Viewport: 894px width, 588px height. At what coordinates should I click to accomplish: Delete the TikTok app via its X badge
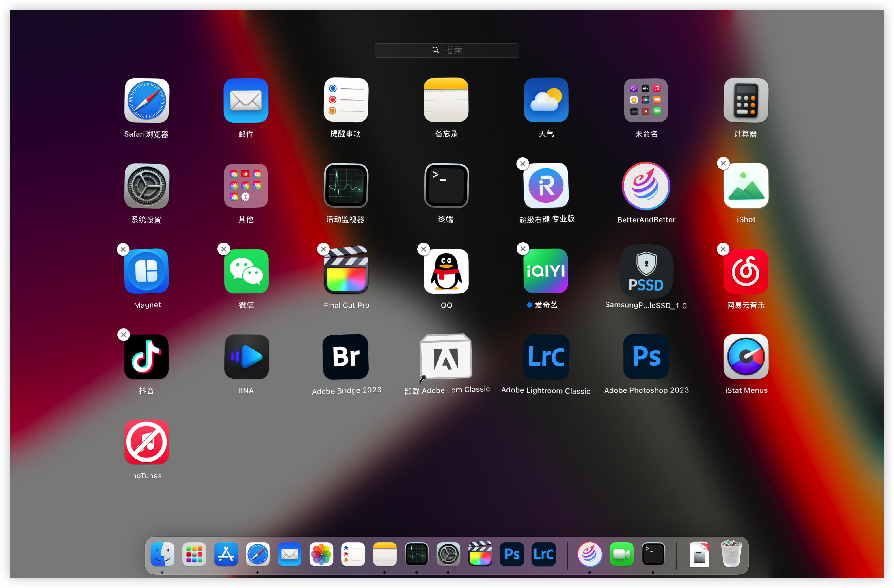(124, 334)
